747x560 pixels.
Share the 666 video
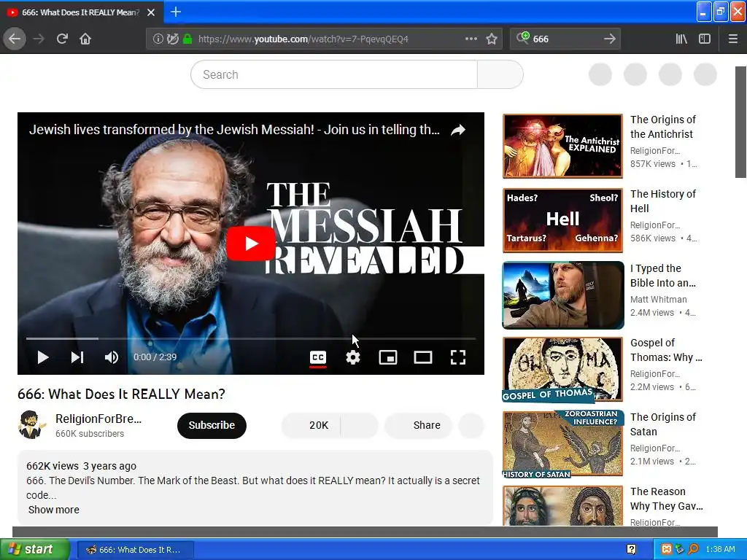[x=418, y=425]
